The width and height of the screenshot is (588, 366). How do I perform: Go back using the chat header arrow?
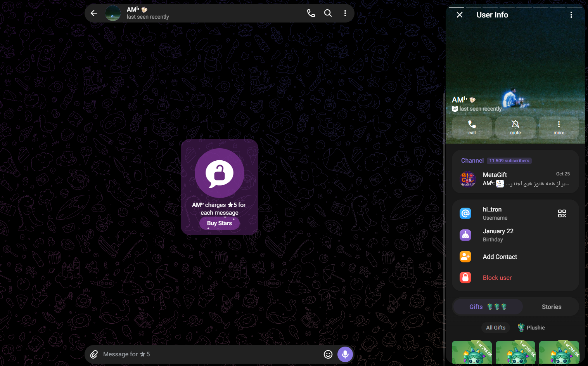(x=94, y=13)
